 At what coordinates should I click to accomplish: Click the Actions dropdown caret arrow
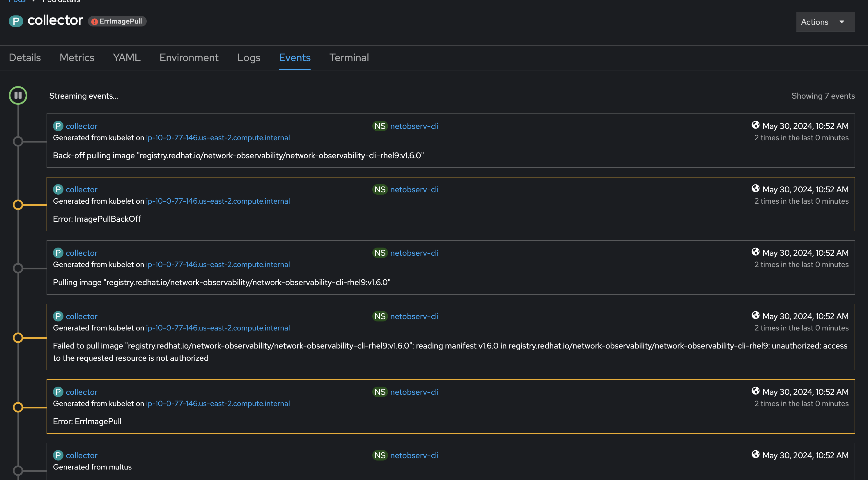click(842, 22)
